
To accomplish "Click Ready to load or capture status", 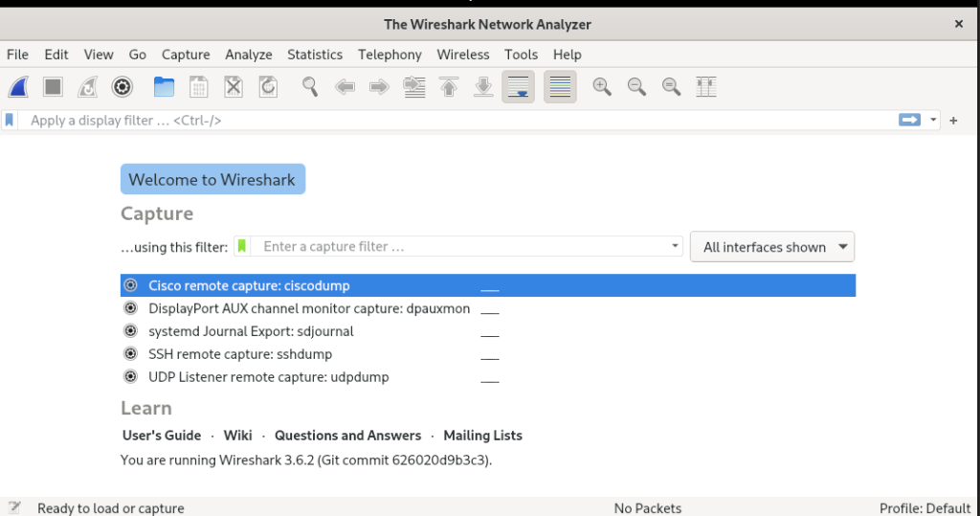I will point(111,508).
